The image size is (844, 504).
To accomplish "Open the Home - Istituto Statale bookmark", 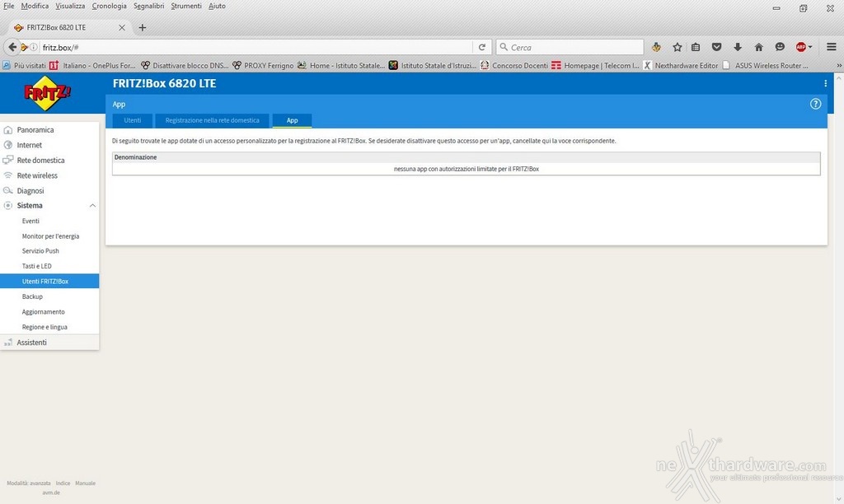I will (340, 66).
